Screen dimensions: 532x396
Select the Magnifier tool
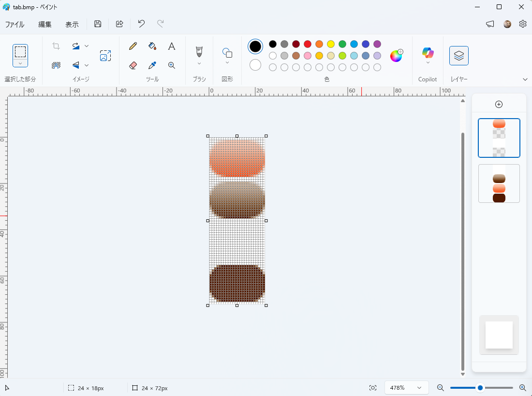tap(171, 65)
